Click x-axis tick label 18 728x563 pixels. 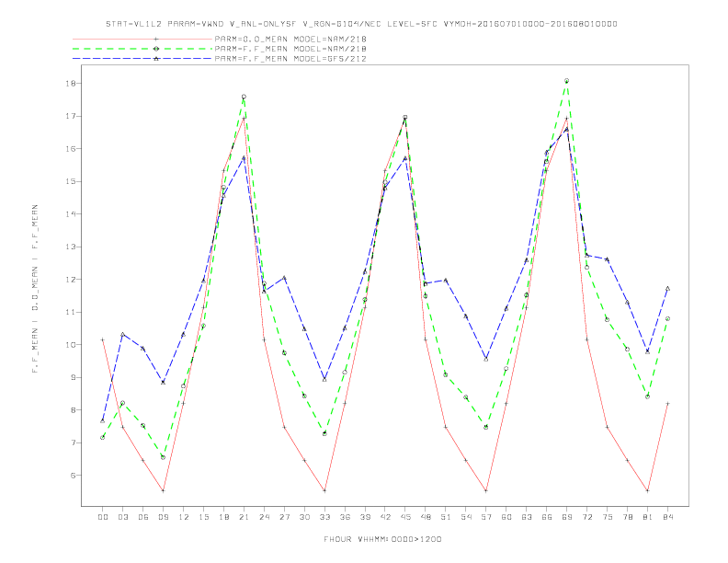tap(223, 517)
